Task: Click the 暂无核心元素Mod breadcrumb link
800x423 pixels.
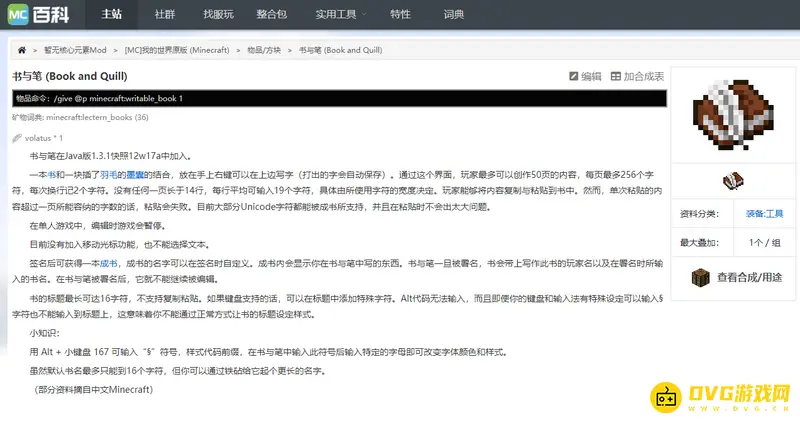Action: point(75,50)
